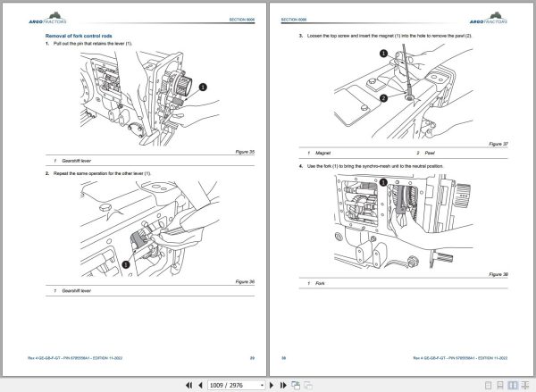Click the 'Figure 35' caption
The height and width of the screenshot is (392, 536).
point(245,152)
